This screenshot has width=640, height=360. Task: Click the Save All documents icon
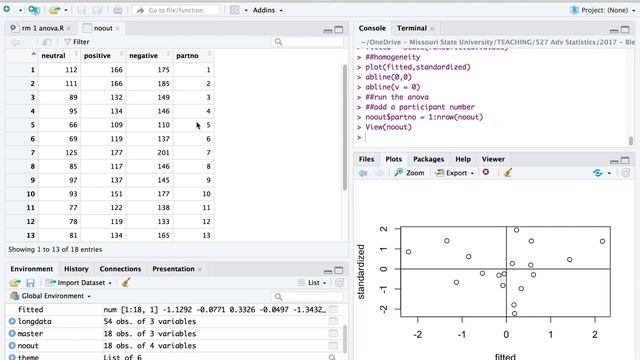pyautogui.click(x=98, y=10)
